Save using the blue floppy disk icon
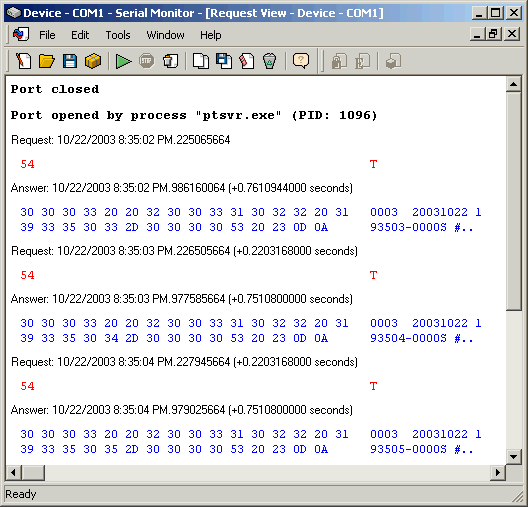Viewport: 528px width, 507px height. [x=70, y=61]
